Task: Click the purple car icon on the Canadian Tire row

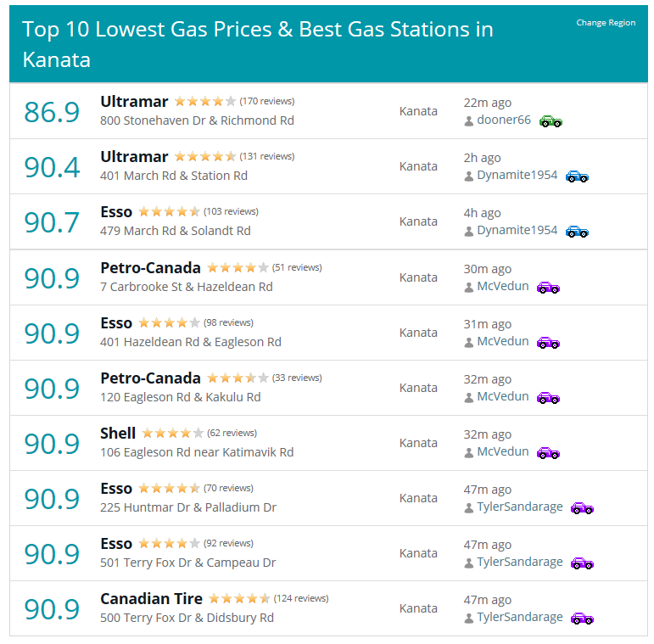Action: click(x=582, y=618)
